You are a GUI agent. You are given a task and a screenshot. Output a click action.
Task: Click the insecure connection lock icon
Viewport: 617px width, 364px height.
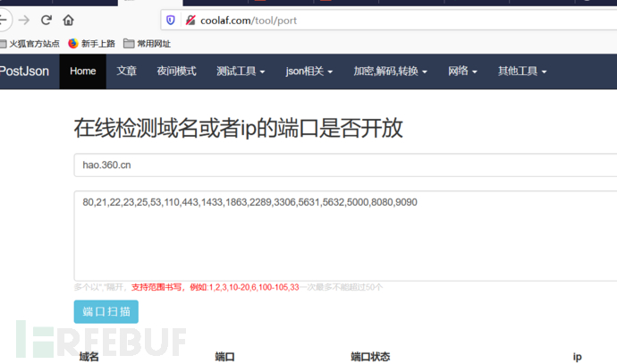190,20
